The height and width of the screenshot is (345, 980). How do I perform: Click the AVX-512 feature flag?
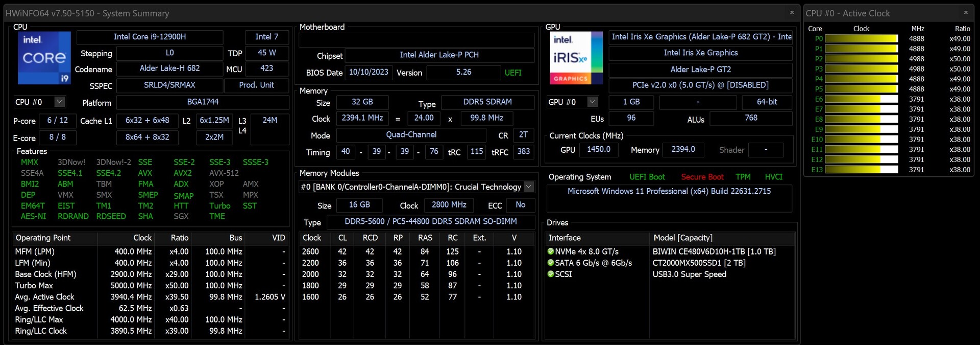coord(224,173)
